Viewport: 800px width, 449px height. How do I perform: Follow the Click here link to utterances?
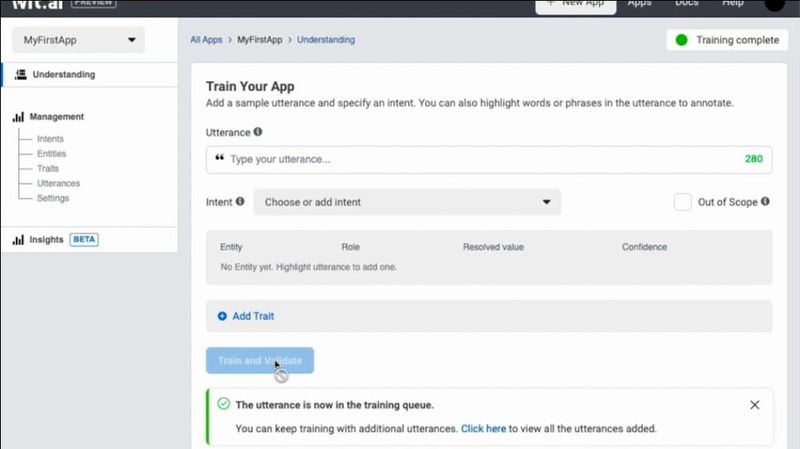tap(483, 429)
